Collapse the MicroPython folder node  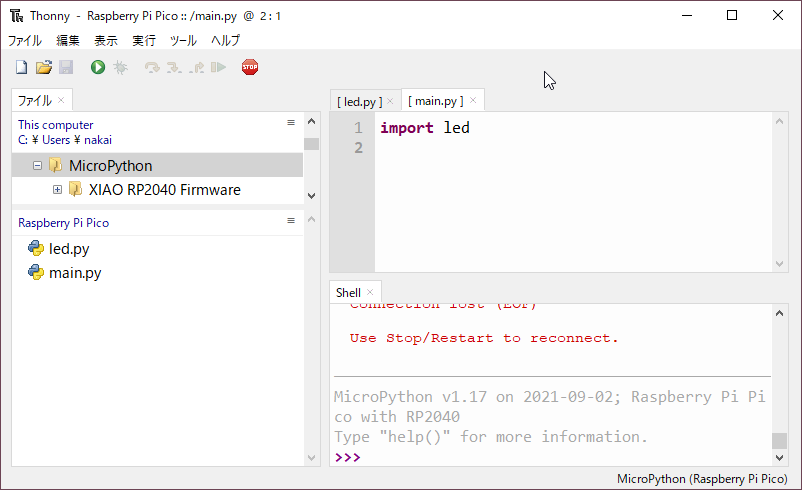point(37,165)
